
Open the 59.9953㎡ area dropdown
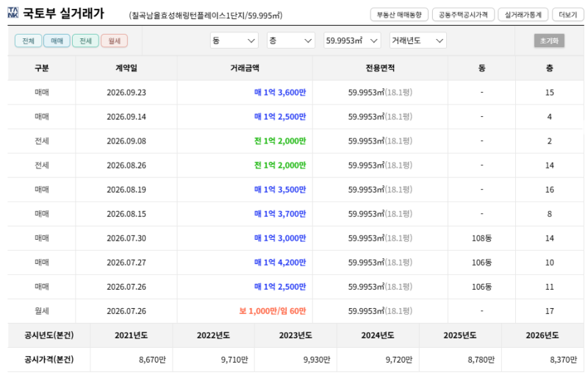(x=352, y=40)
